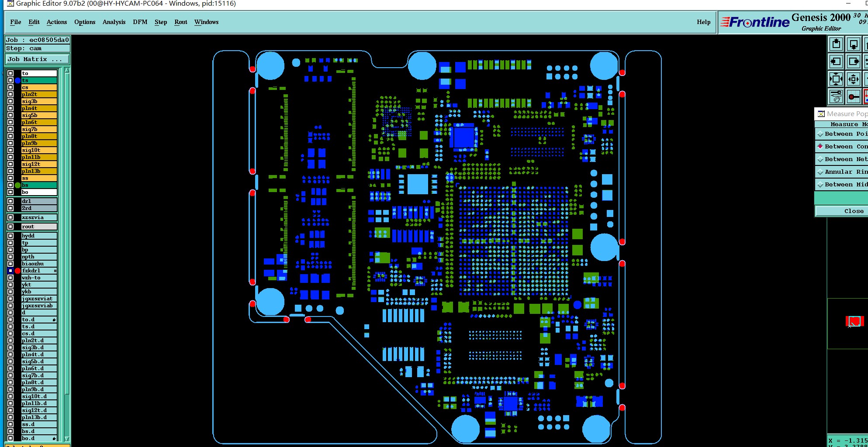
Task: Toggle checkbox for layer to
Action: [10, 73]
